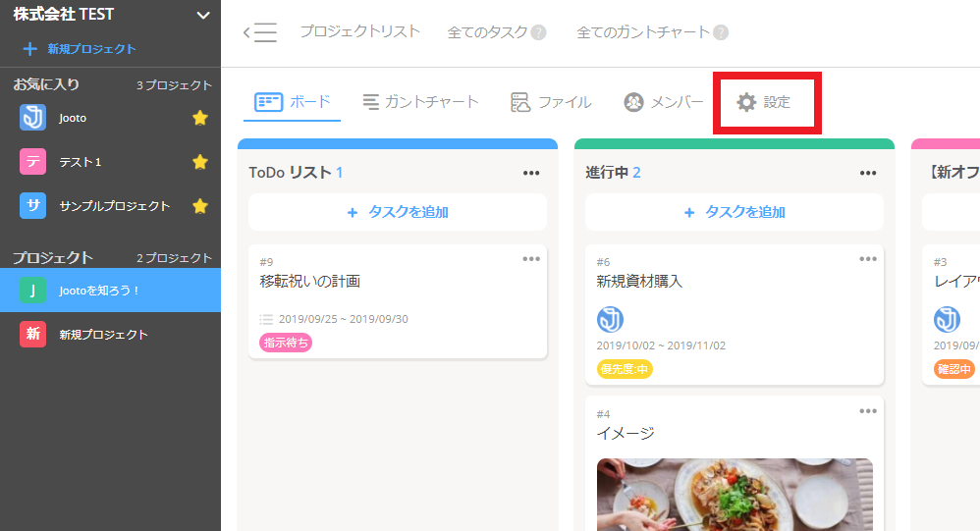Open options for task #4 イメージ
Image resolution: width=980 pixels, height=531 pixels.
pyautogui.click(x=868, y=411)
